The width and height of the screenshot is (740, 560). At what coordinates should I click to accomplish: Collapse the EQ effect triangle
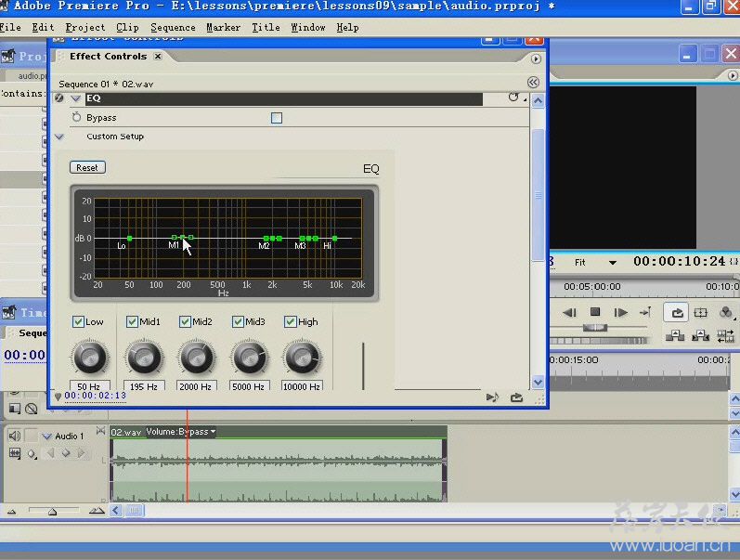(75, 98)
